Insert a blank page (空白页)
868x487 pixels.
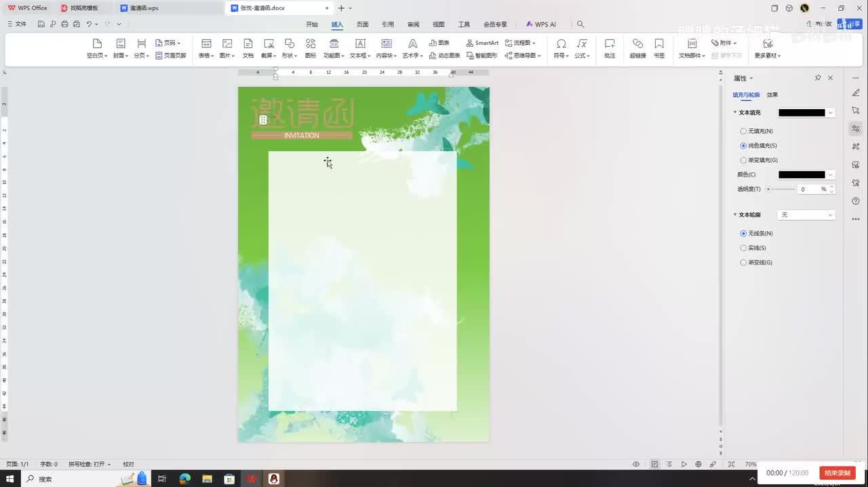coord(97,48)
